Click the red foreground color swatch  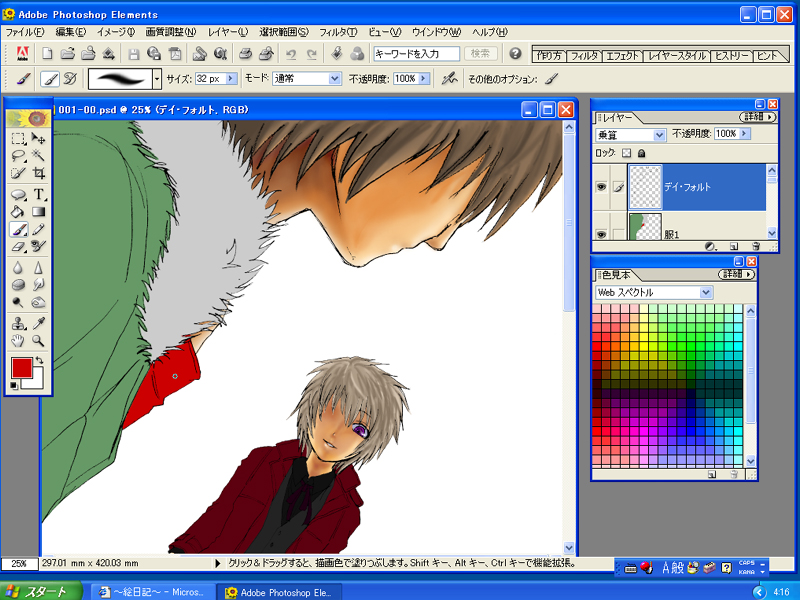pos(21,368)
